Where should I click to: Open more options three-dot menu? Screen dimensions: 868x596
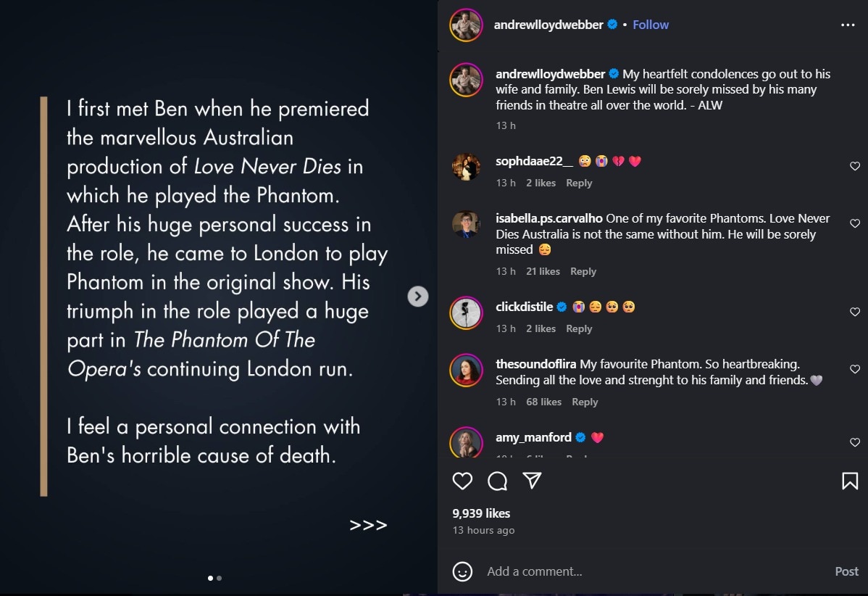[848, 25]
